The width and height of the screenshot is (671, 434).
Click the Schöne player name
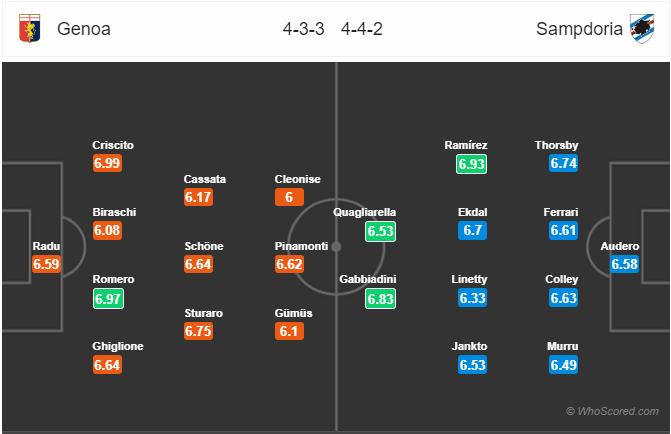[204, 246]
